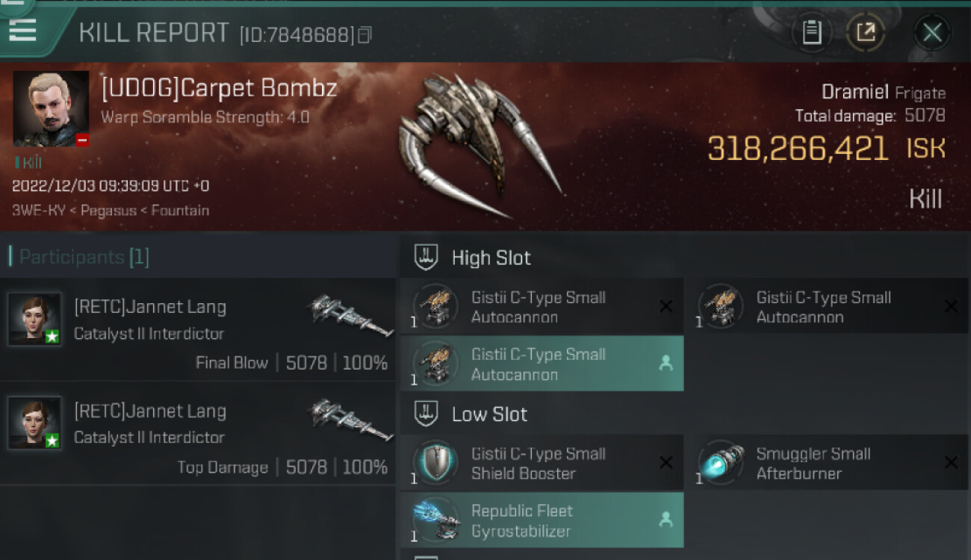
Task: Click the Carpet Bombz pilot name
Action: (x=220, y=88)
